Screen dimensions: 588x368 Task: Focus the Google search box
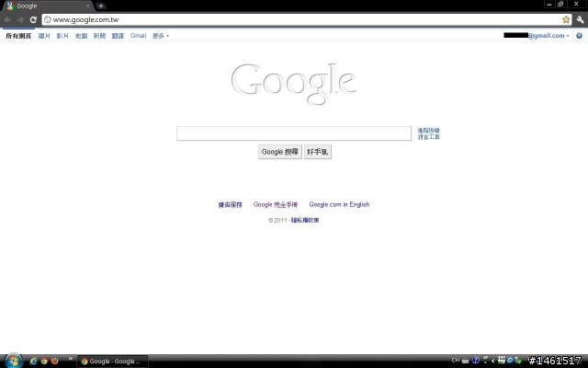pyautogui.click(x=294, y=133)
